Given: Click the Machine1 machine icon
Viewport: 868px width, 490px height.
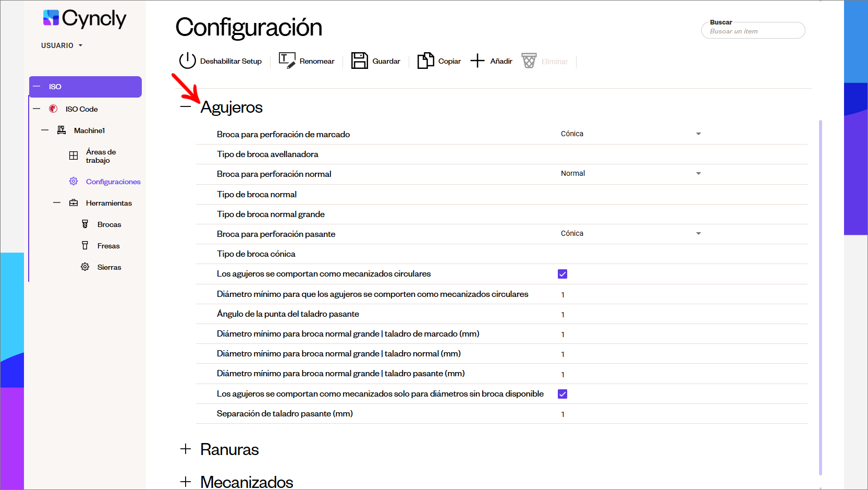Looking at the screenshot, I should (62, 130).
